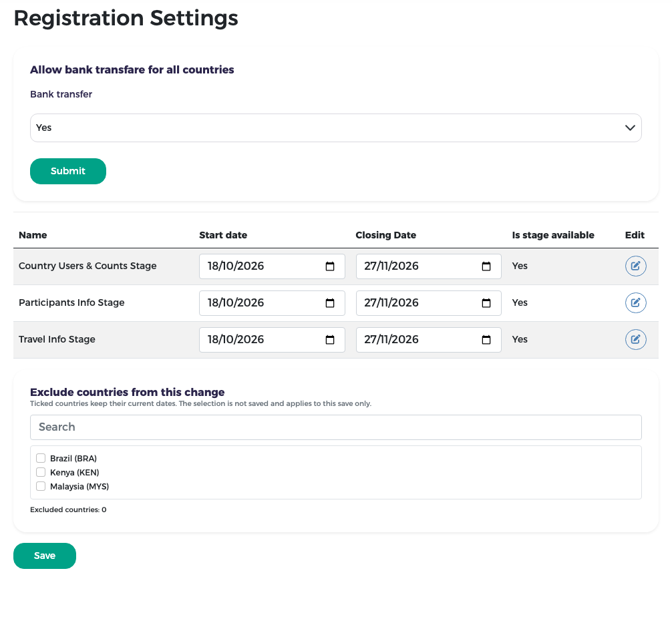The image size is (672, 623).
Task: Edit the Participants Info Stage row
Action: (x=635, y=303)
